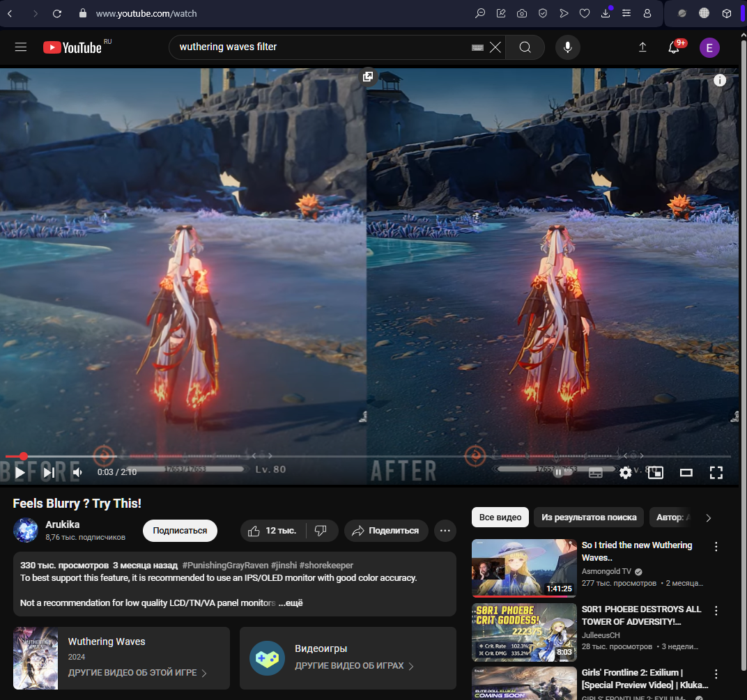Open the YouTube guide hamburger menu
The image size is (747, 700).
pos(20,47)
